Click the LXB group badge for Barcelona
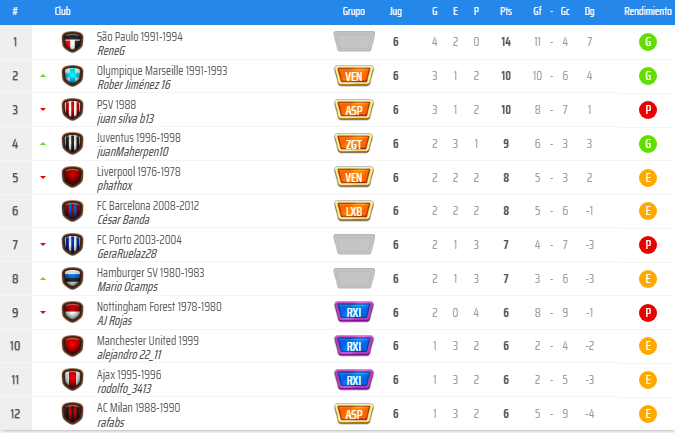Image resolution: width=675 pixels, height=433 pixels. (353, 211)
